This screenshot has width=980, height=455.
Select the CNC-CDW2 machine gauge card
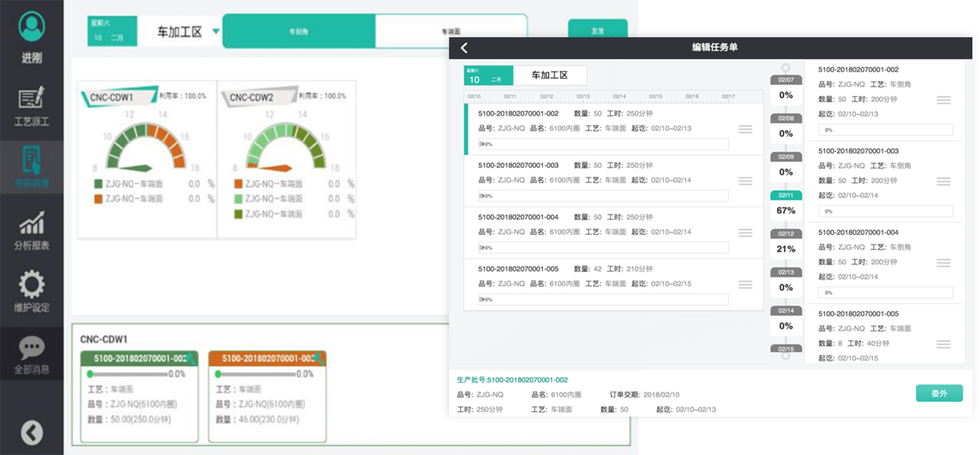point(286,159)
